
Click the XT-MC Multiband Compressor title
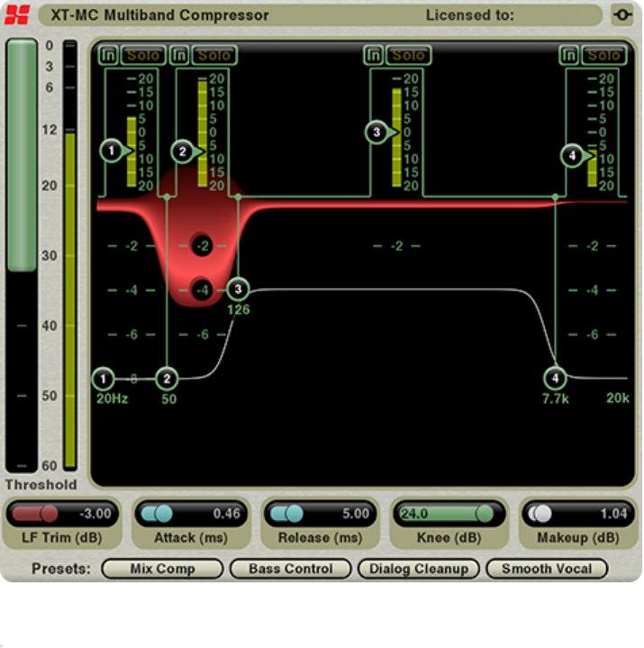point(159,15)
